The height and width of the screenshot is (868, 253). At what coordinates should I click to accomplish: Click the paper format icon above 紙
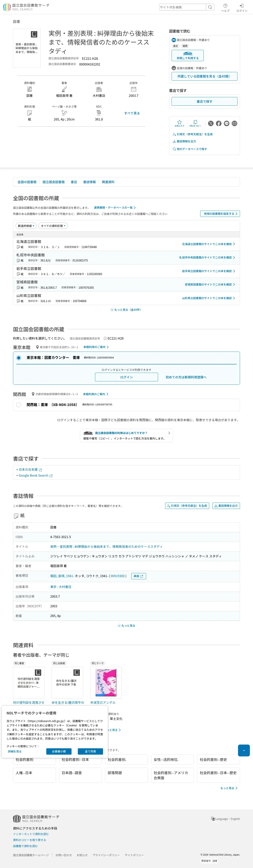29,113
